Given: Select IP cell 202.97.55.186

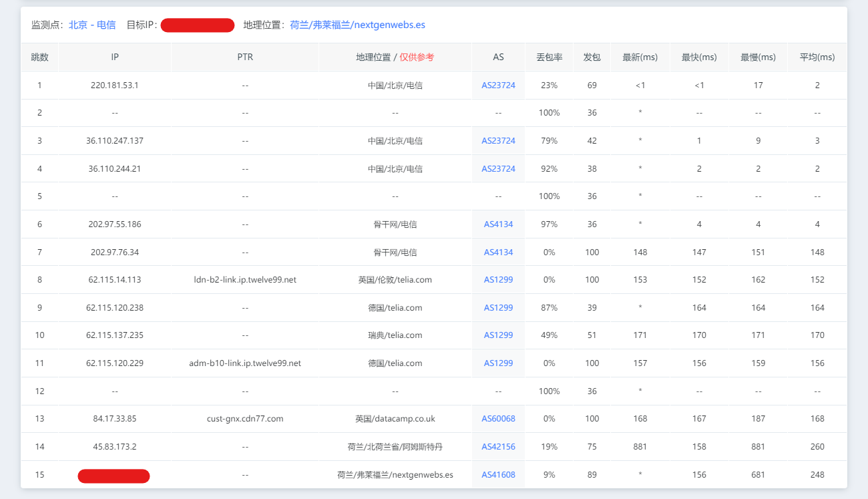Looking at the screenshot, I should pyautogui.click(x=115, y=224).
